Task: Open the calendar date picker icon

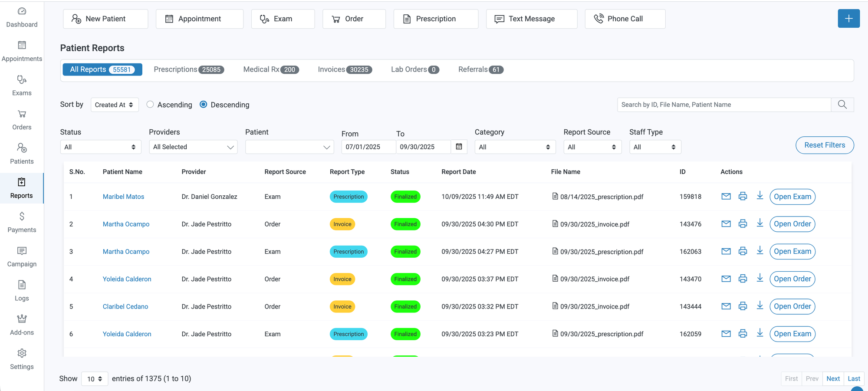Action: click(x=459, y=147)
